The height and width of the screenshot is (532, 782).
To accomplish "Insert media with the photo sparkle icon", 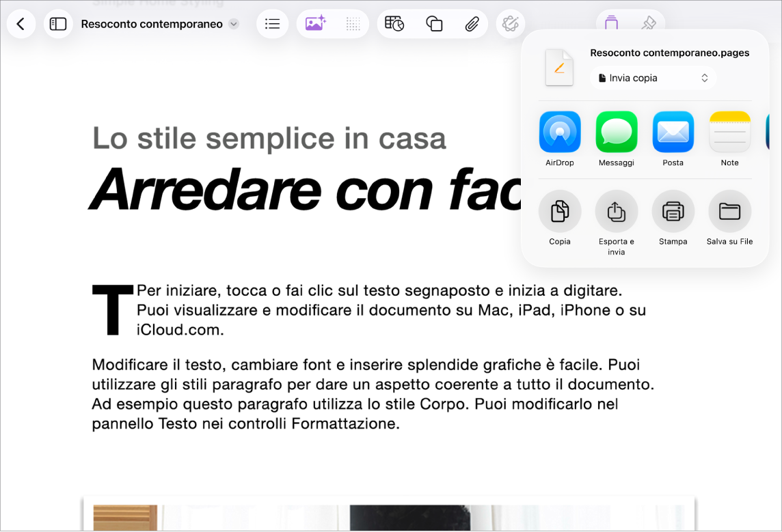I will [x=316, y=24].
